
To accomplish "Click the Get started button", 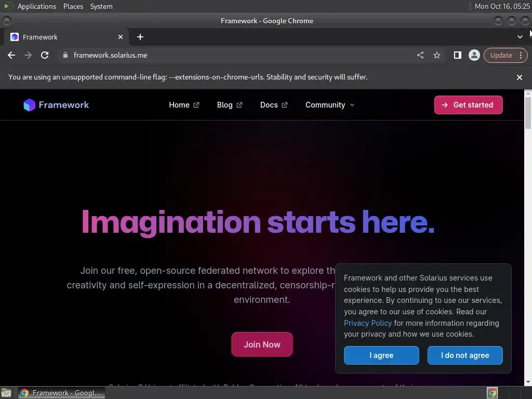I will point(468,105).
